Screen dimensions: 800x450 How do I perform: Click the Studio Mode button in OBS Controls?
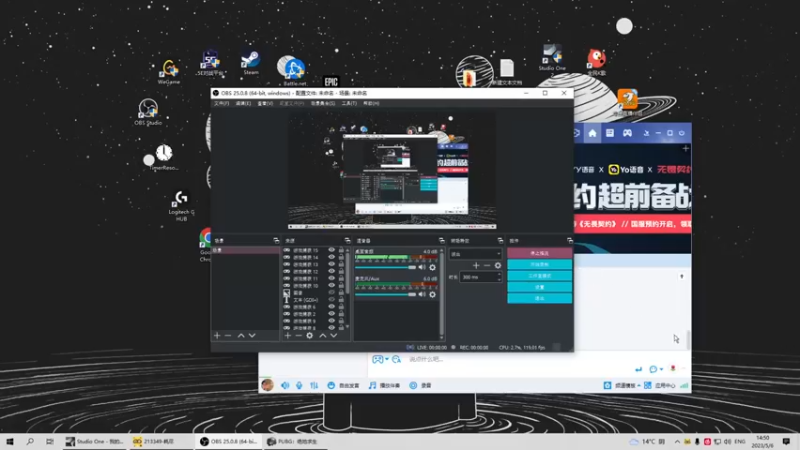[x=539, y=276]
